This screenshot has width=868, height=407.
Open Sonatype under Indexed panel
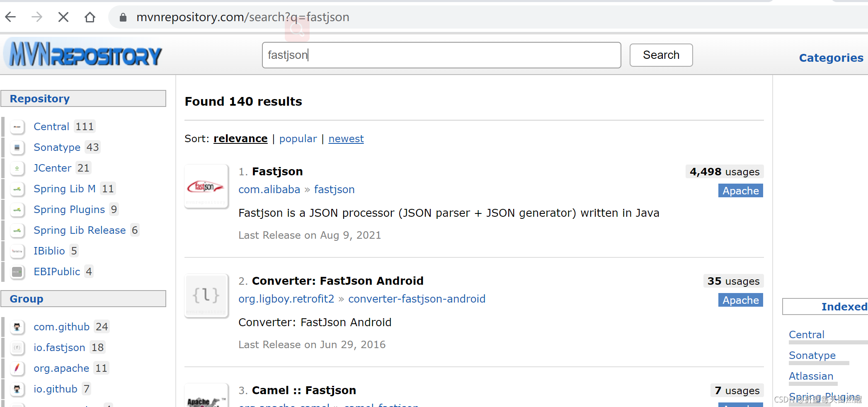click(x=812, y=355)
